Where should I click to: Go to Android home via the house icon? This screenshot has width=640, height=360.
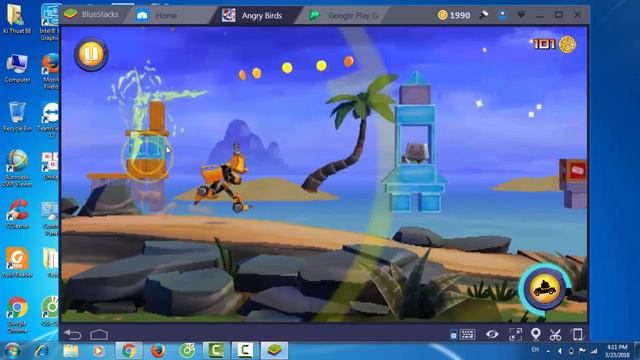(99, 334)
